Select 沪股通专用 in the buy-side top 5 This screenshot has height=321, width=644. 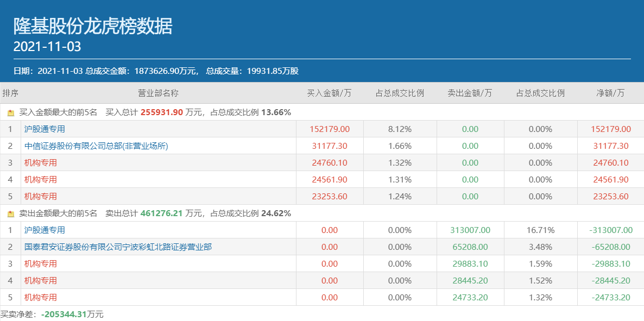click(x=45, y=129)
